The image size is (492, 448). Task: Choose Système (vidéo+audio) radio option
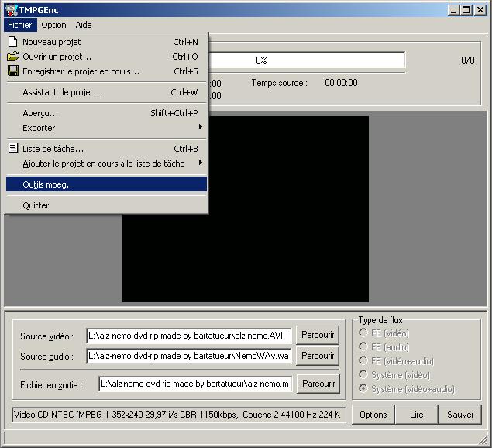363,389
